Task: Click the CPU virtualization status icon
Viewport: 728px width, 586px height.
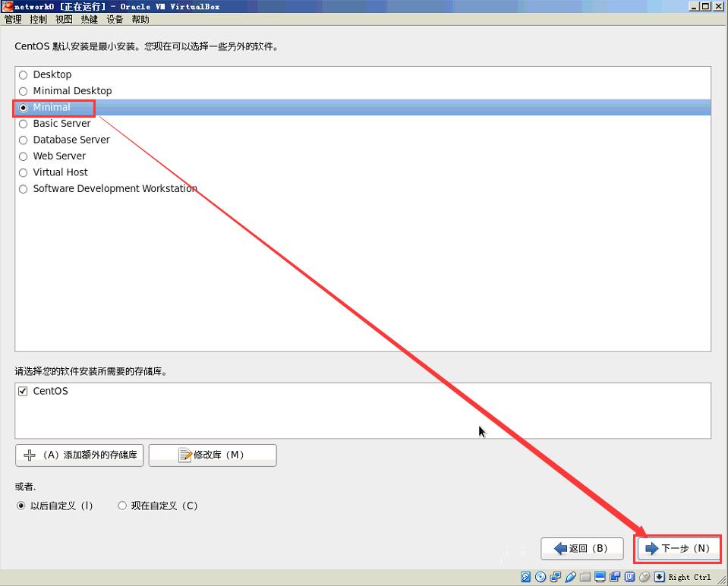Action: [629, 577]
